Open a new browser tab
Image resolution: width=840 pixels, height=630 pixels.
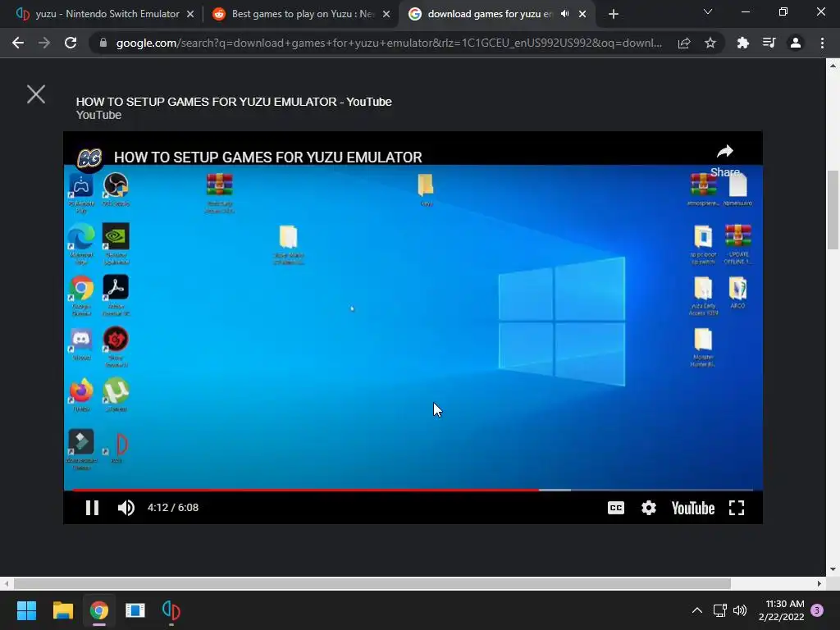614,15
